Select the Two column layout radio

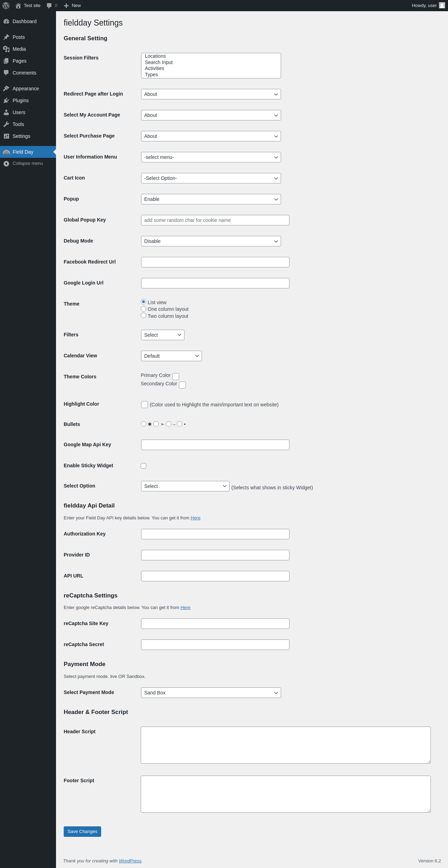pos(143,316)
